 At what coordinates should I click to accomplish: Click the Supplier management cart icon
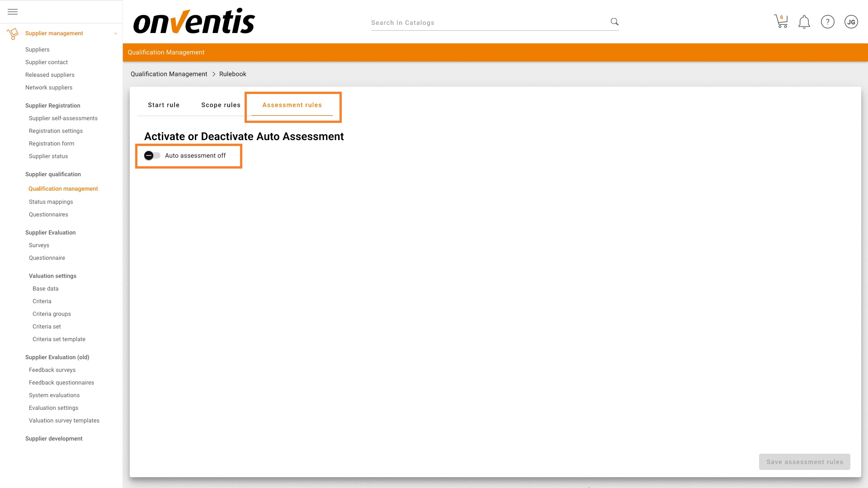click(x=12, y=33)
